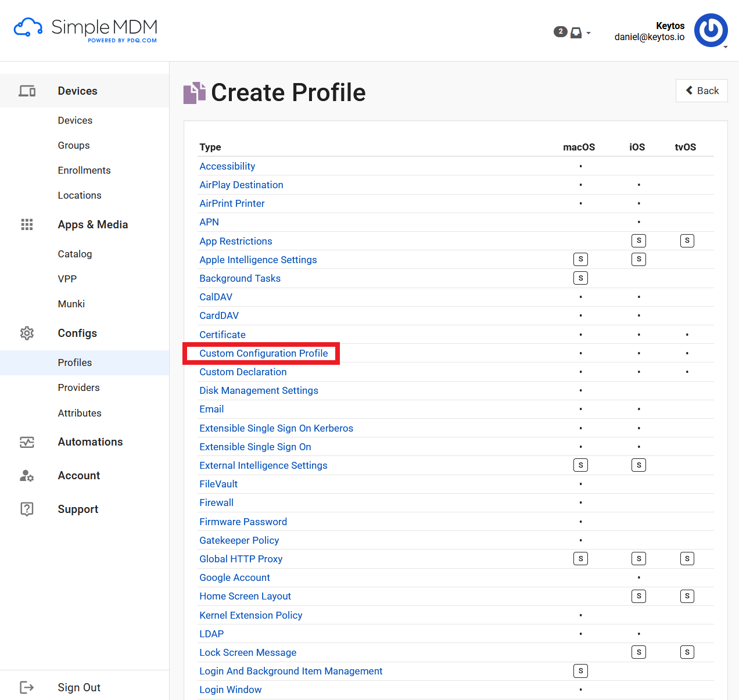Click the Create Profile page icon
This screenshot has width=739, height=700.
195,92
